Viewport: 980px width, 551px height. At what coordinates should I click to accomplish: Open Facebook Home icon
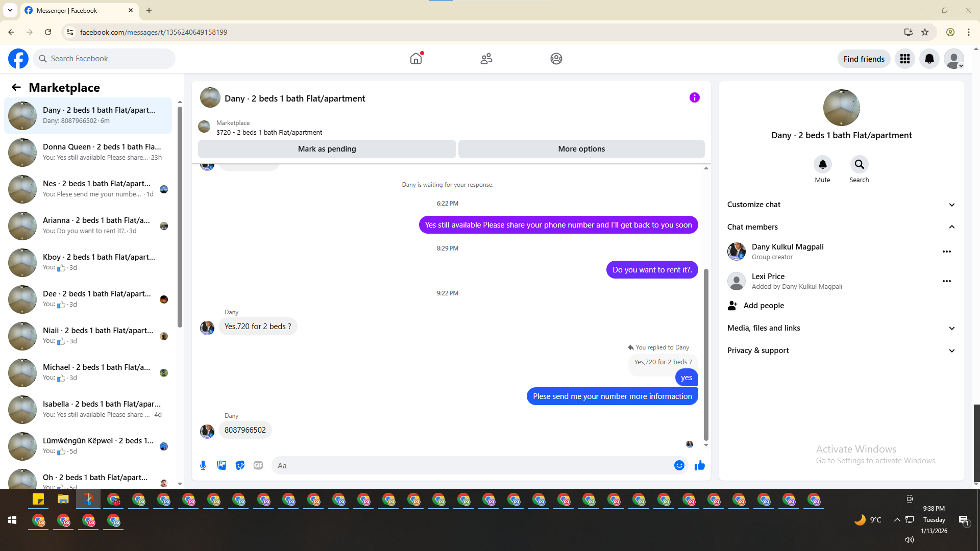(x=416, y=59)
